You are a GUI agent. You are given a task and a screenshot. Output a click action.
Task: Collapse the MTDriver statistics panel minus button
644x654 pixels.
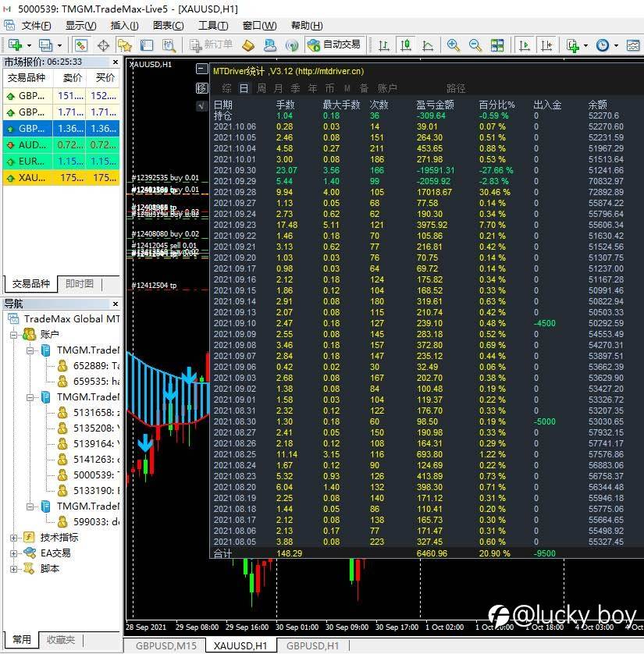pyautogui.click(x=202, y=69)
